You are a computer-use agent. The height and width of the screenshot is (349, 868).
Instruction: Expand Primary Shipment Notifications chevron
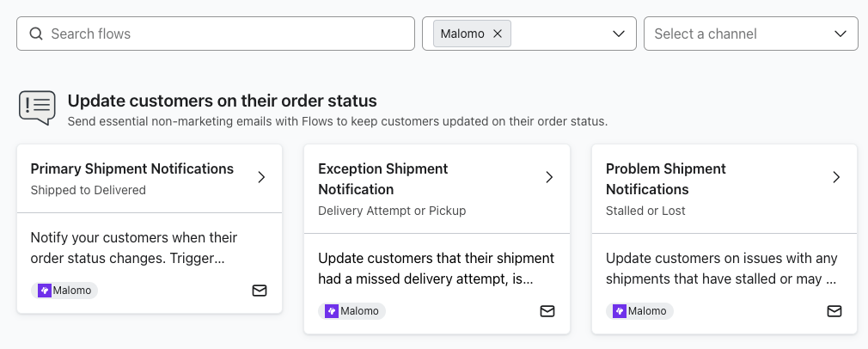click(x=261, y=178)
